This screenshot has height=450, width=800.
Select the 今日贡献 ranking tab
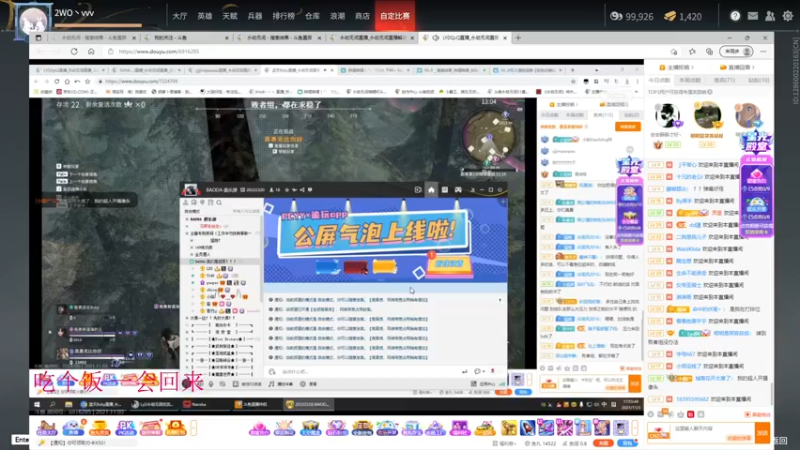pos(659,81)
